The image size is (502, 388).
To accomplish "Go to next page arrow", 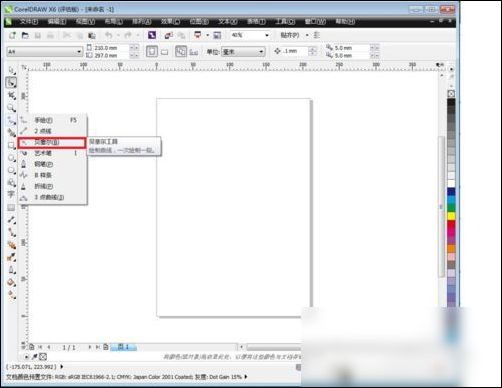I will [x=90, y=347].
